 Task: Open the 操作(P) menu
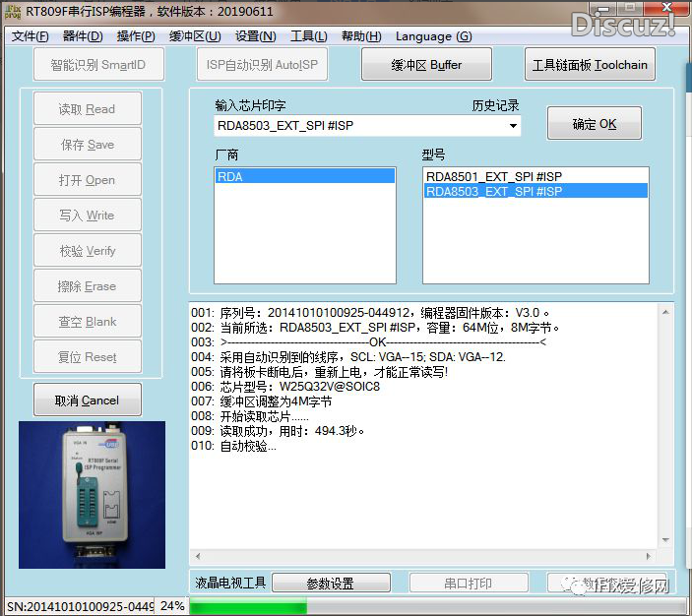136,36
